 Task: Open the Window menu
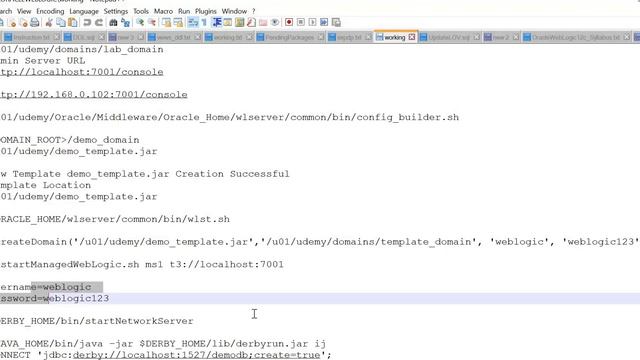click(x=234, y=11)
